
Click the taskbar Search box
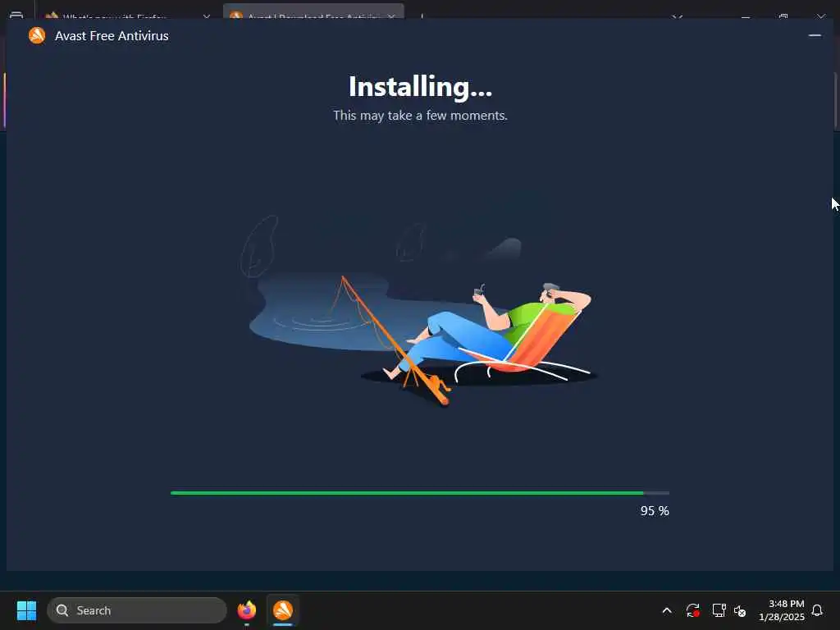click(x=137, y=610)
